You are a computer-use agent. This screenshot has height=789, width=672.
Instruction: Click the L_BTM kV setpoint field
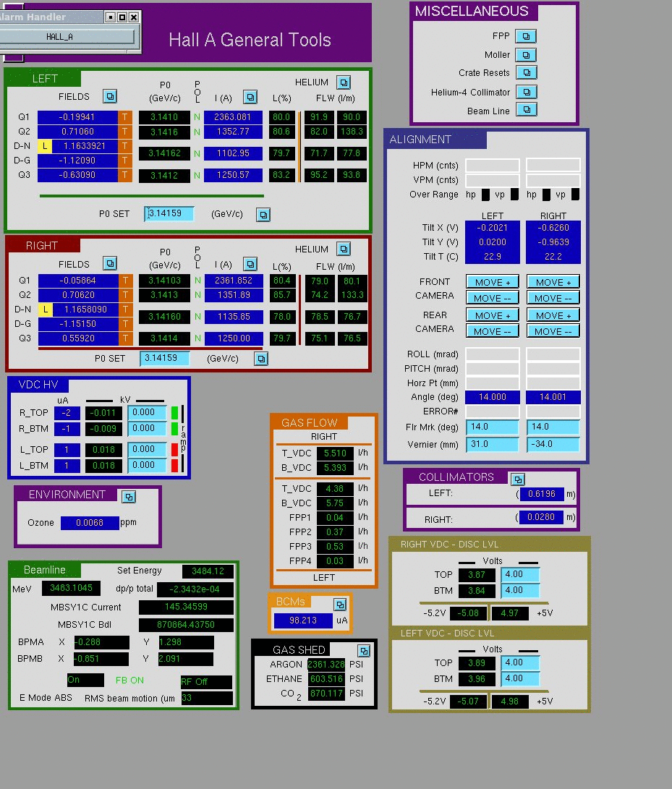pyautogui.click(x=147, y=465)
